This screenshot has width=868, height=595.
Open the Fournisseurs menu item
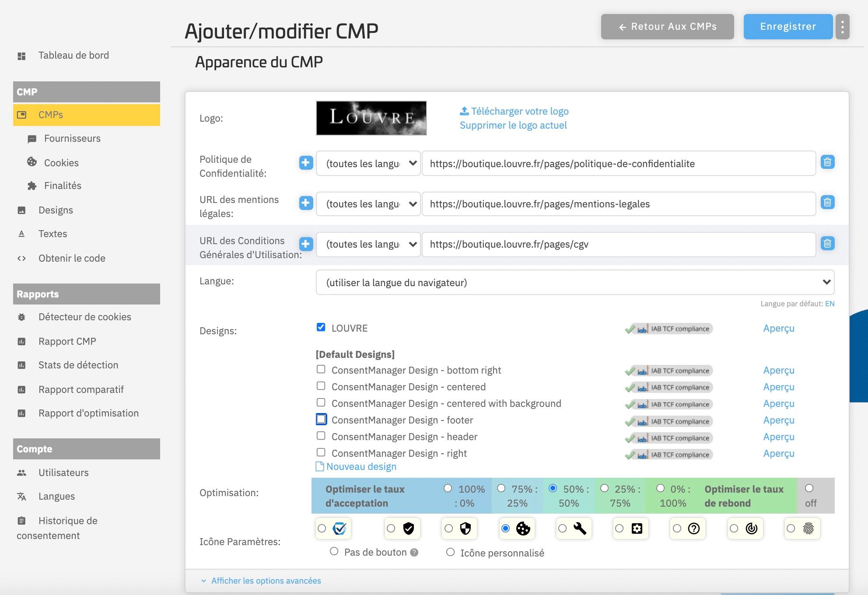pos(72,139)
